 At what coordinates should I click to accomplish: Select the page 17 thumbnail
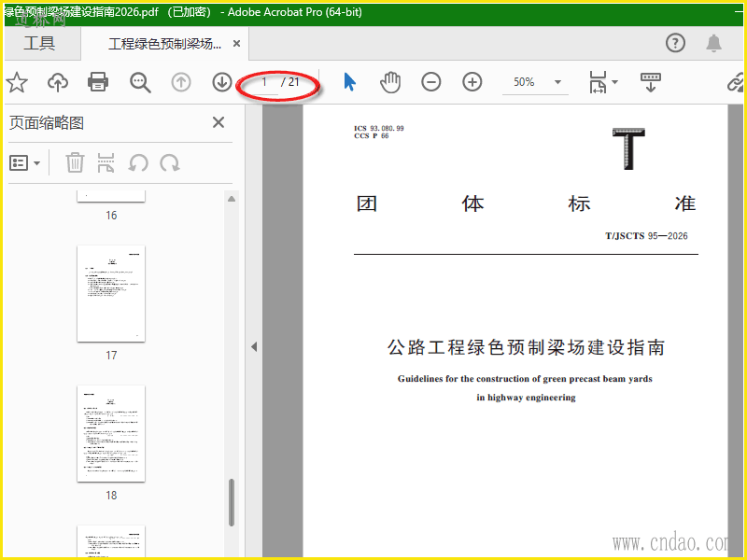111,293
